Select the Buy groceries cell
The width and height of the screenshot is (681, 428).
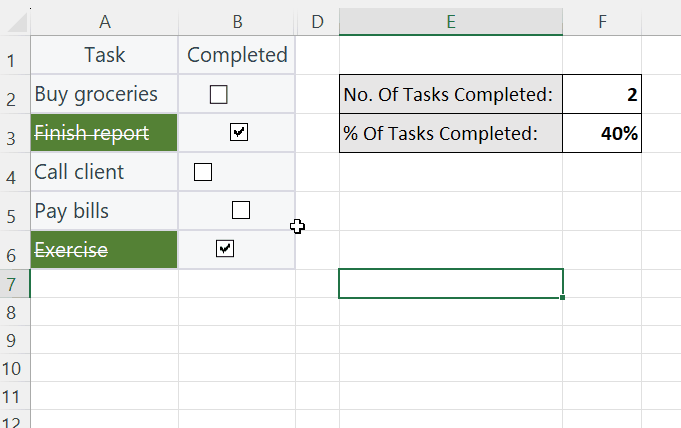point(104,94)
